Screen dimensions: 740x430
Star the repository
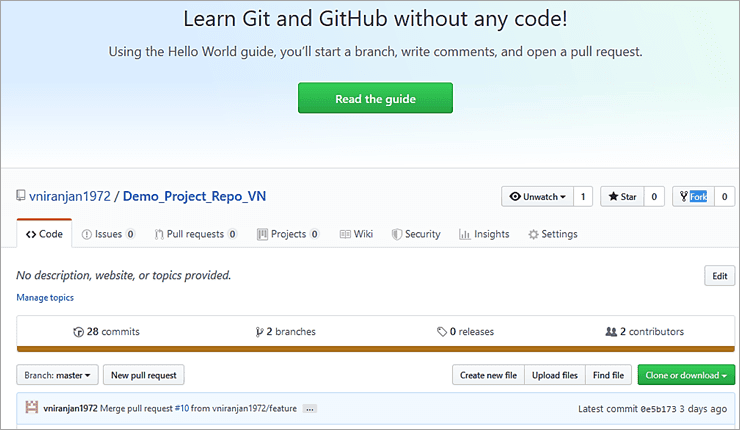(621, 197)
